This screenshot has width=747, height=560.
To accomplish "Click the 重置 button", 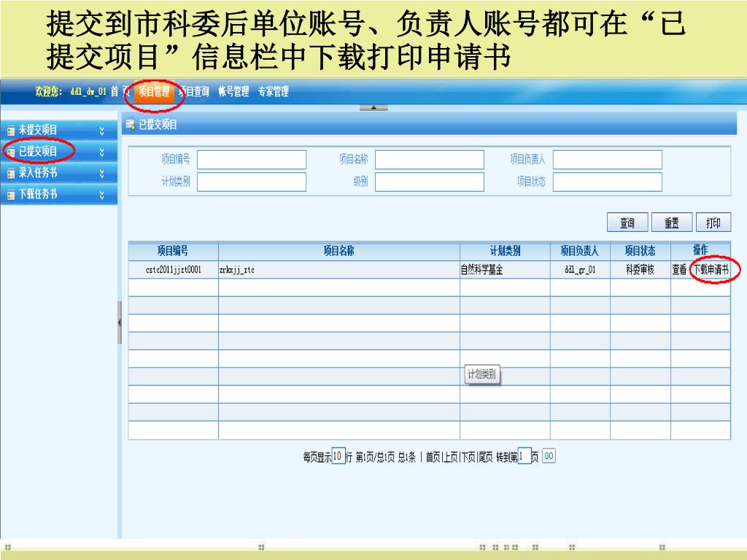I will (x=672, y=222).
